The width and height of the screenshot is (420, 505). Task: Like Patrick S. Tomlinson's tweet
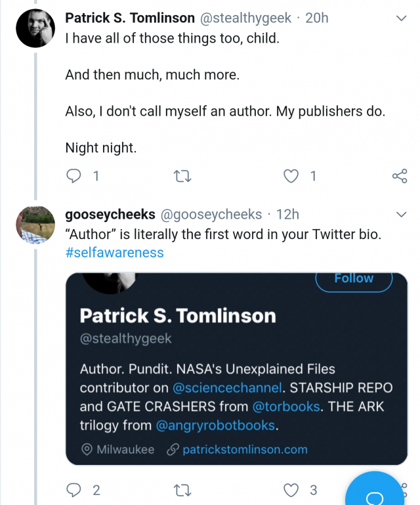[x=291, y=176]
